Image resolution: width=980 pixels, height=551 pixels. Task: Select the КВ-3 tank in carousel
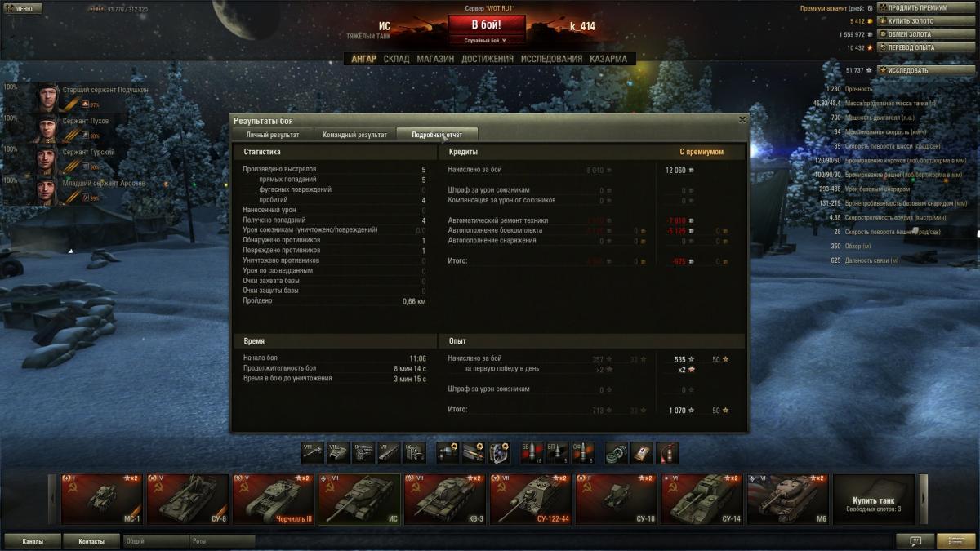[444, 500]
